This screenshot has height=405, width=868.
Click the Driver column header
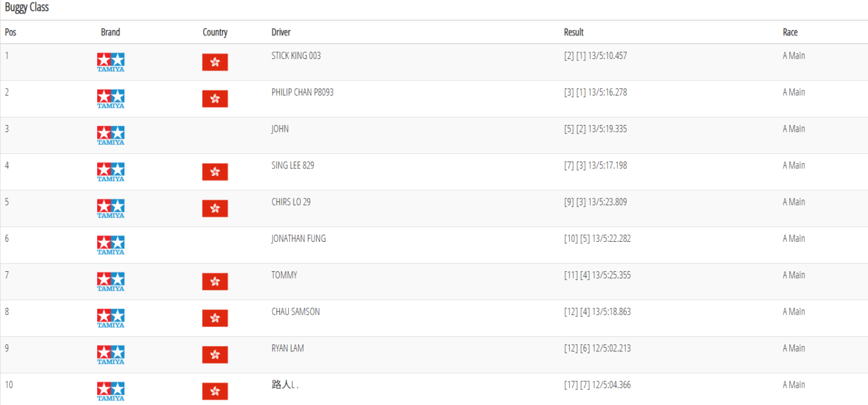coord(281,32)
